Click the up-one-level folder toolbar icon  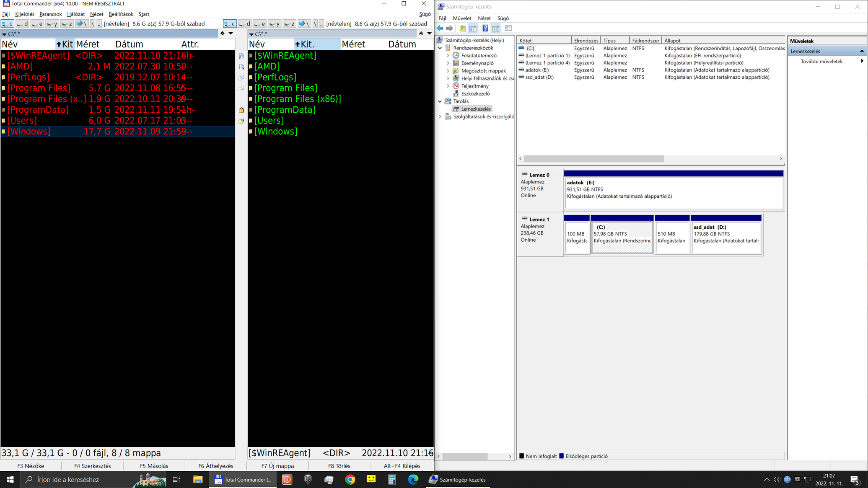point(462,28)
